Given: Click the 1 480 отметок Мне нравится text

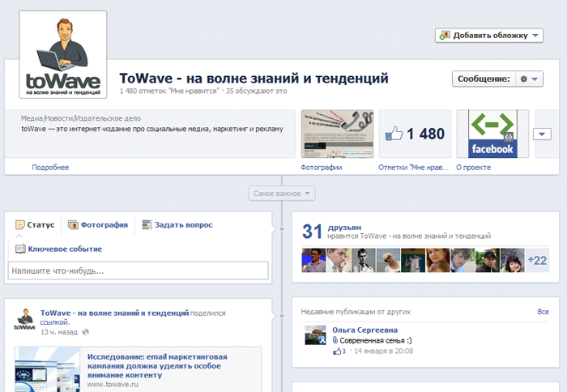Looking at the screenshot, I should coord(169,92).
